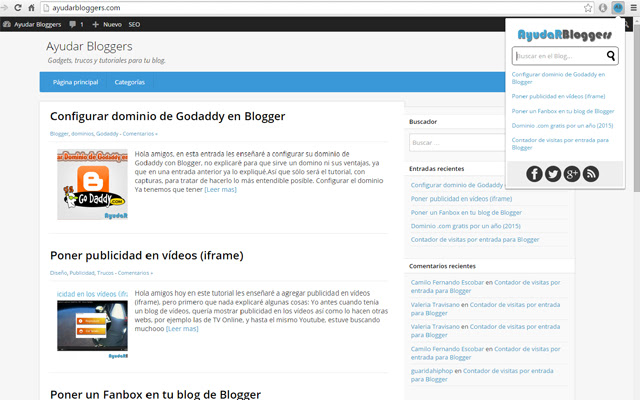Viewport: 640px width, 400px height.
Task: Open SEO item in admin bar
Action: click(134, 24)
